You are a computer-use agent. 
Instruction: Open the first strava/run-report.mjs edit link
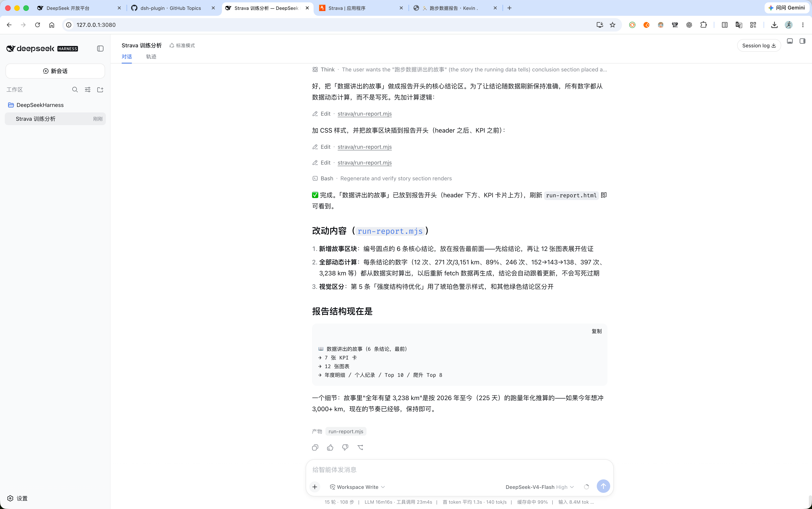click(x=365, y=114)
